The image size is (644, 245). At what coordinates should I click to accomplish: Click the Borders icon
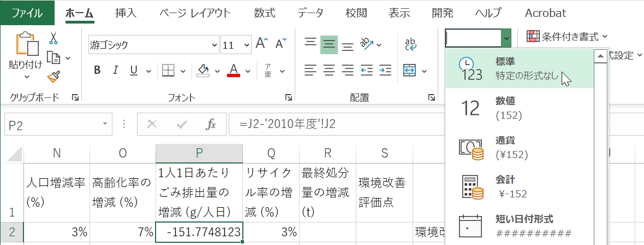169,71
